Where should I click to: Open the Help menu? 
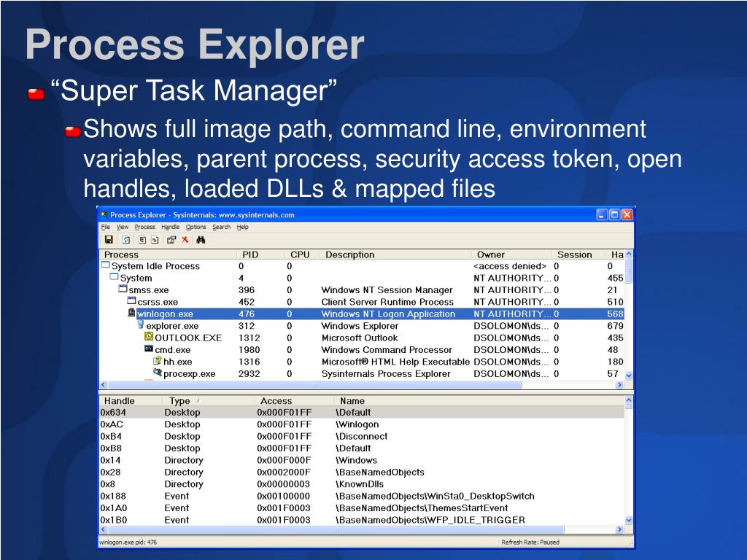[242, 227]
